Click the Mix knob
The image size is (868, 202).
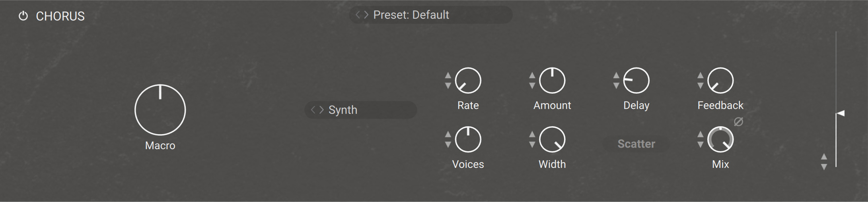pyautogui.click(x=720, y=139)
